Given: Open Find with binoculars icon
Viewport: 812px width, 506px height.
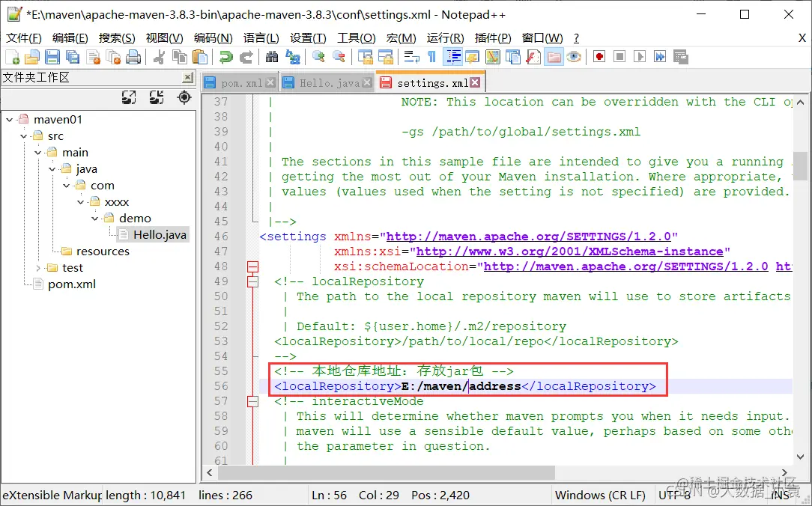Looking at the screenshot, I should (272, 57).
